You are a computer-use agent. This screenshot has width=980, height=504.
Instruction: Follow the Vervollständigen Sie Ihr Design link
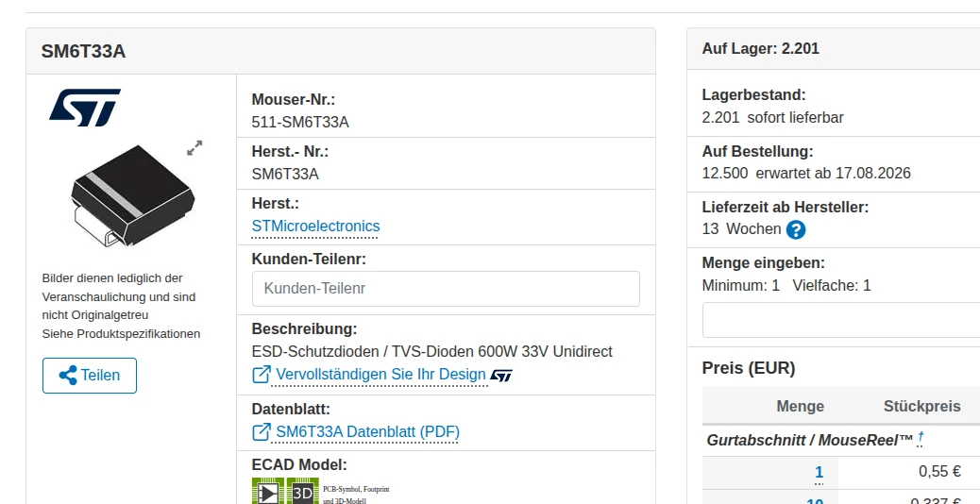[x=380, y=375]
